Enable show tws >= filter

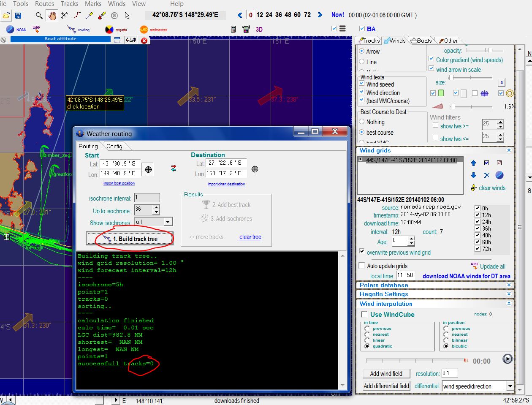[435, 125]
